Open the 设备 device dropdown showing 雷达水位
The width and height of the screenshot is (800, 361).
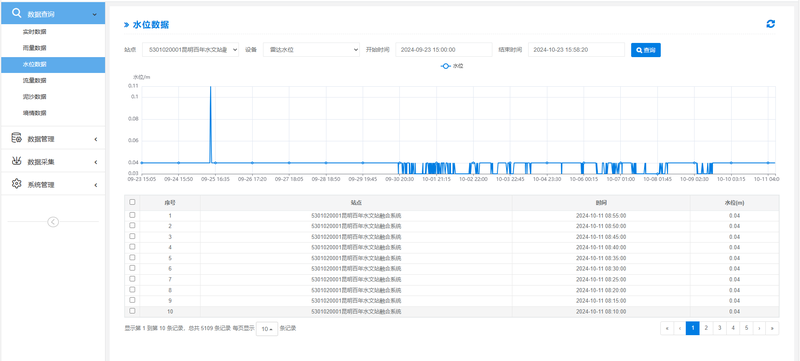(x=311, y=49)
